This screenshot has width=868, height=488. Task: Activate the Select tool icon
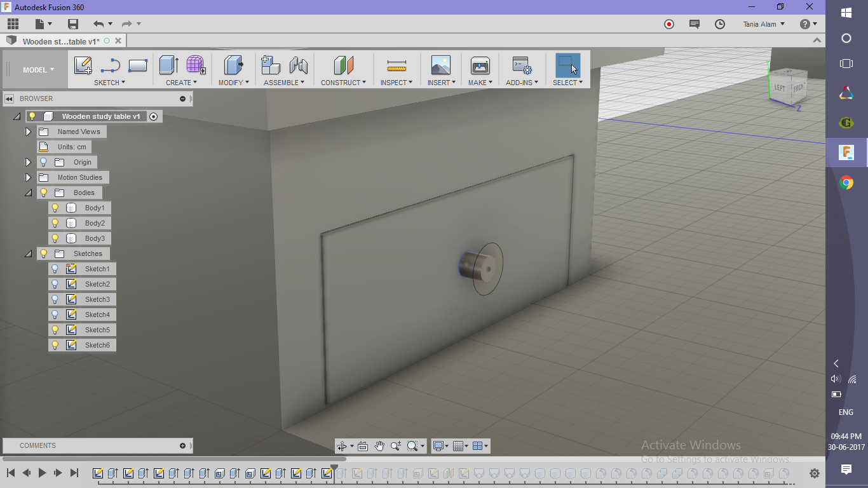pyautogui.click(x=567, y=65)
